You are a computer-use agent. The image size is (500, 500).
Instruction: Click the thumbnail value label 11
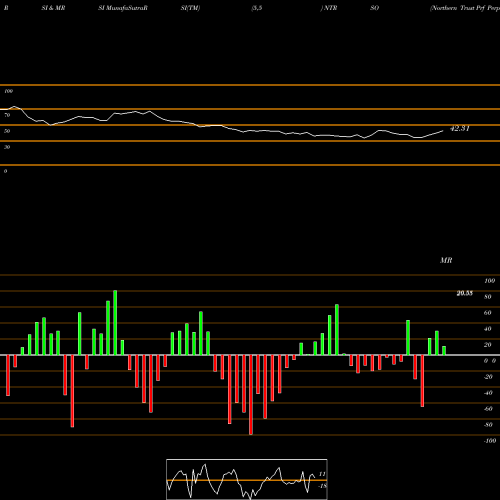(x=322, y=474)
